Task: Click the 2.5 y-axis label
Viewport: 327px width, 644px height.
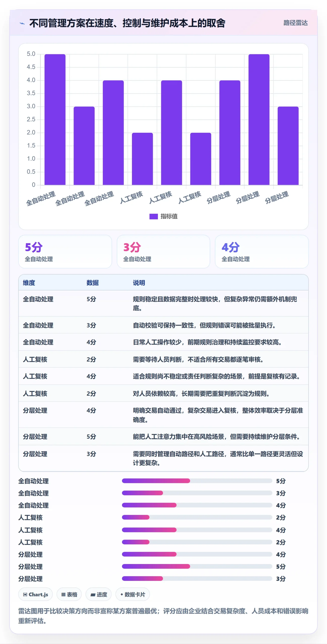Action: [31, 119]
